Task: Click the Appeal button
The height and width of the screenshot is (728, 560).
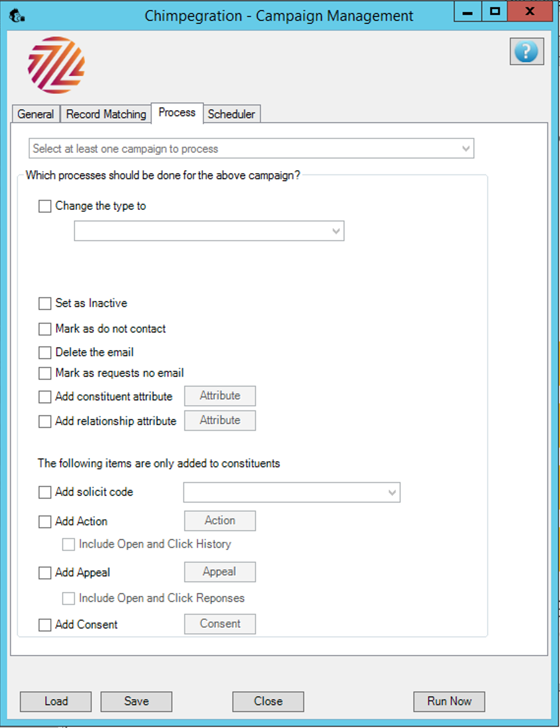Action: click(220, 572)
